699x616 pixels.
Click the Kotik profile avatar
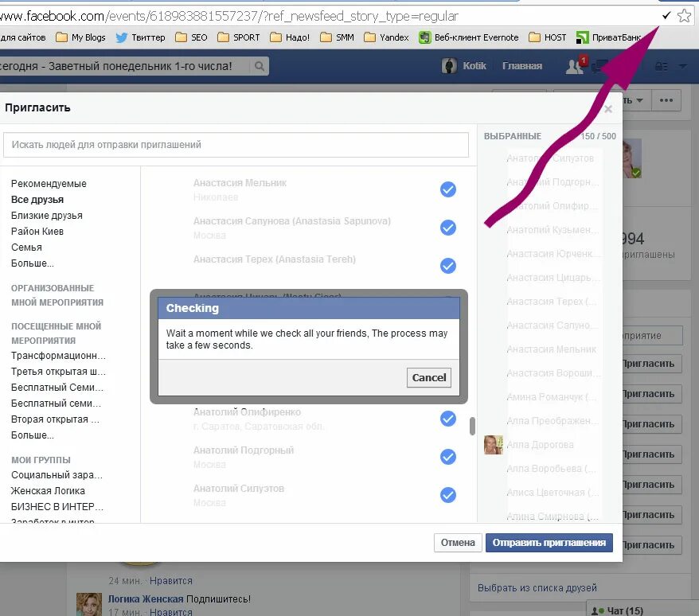449,66
